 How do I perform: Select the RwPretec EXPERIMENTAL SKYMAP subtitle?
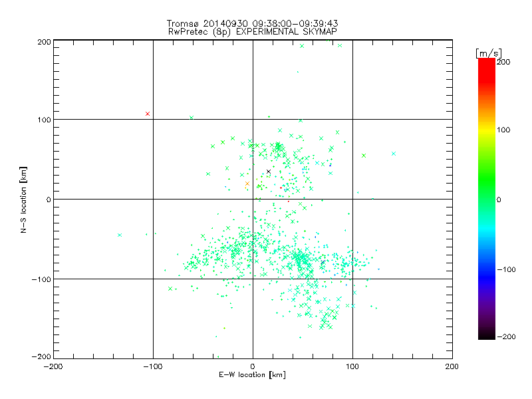click(252, 31)
